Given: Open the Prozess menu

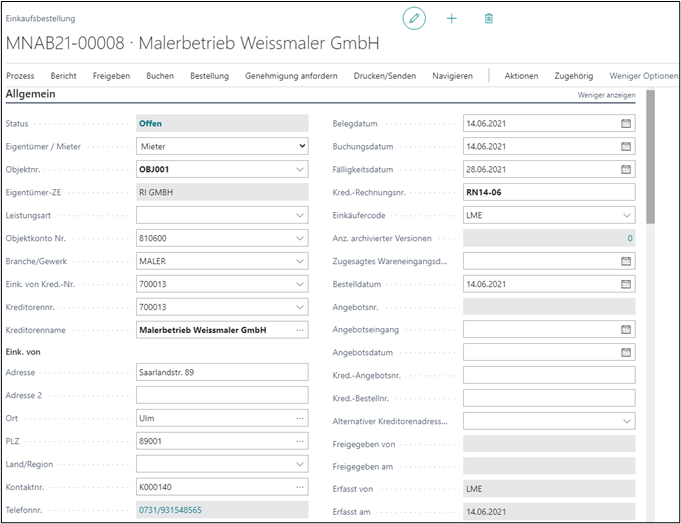Looking at the screenshot, I should [20, 76].
